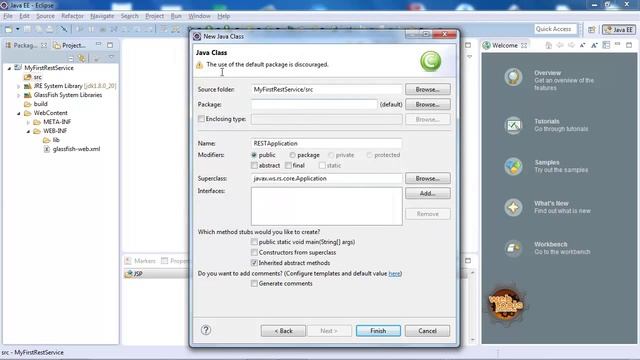Click the Save icon in main toolbar
Viewport: 640px width, 360px height.
(27, 29)
